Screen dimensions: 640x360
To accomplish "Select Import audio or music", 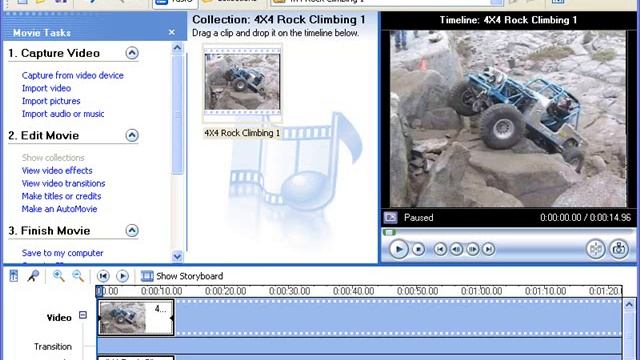I will point(63,114).
